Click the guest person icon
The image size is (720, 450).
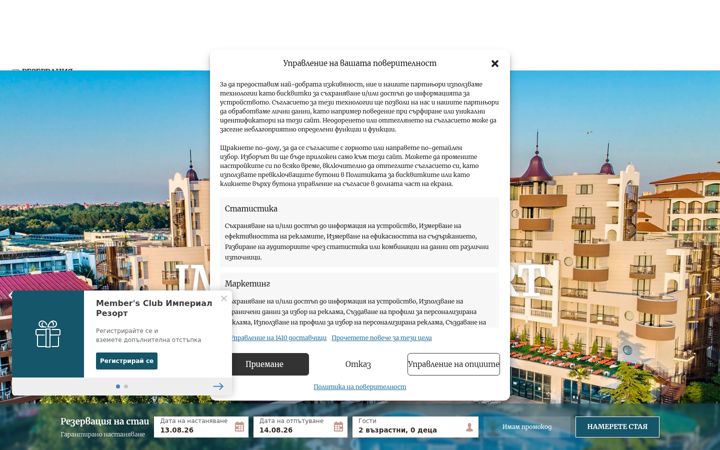[469, 427]
